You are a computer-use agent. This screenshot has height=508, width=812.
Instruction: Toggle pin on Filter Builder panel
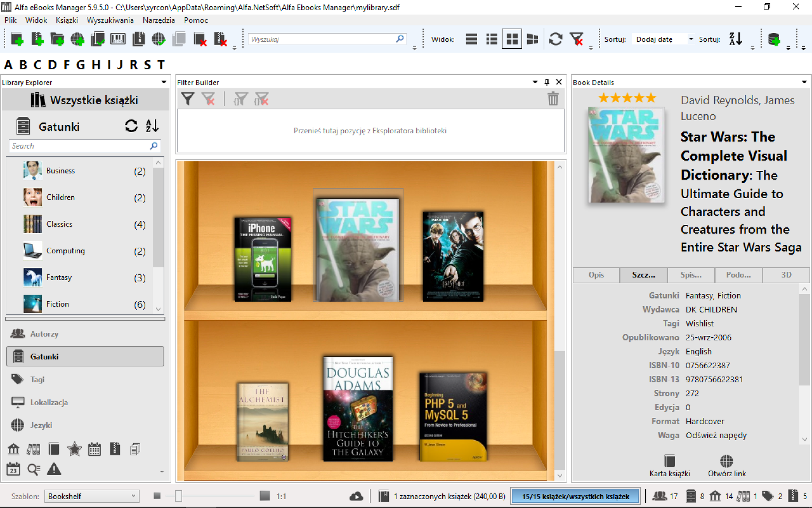coord(547,82)
